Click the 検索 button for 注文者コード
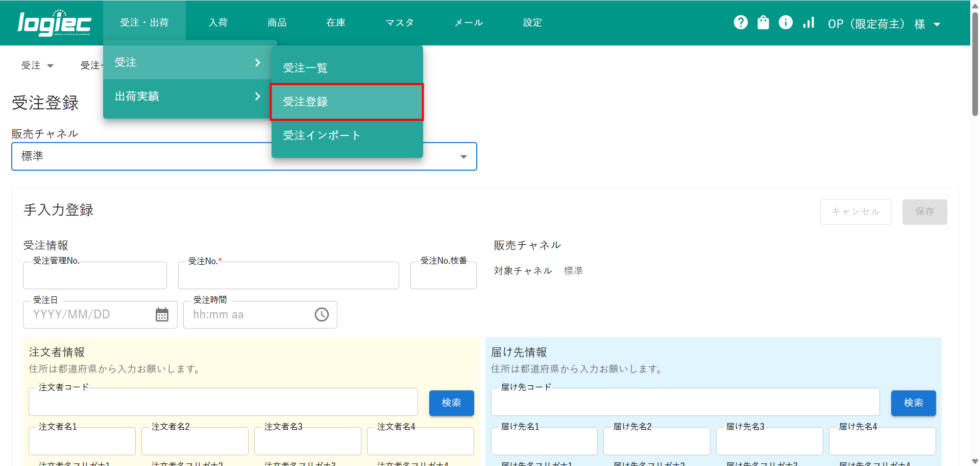This screenshot has height=466, width=980. pos(451,403)
